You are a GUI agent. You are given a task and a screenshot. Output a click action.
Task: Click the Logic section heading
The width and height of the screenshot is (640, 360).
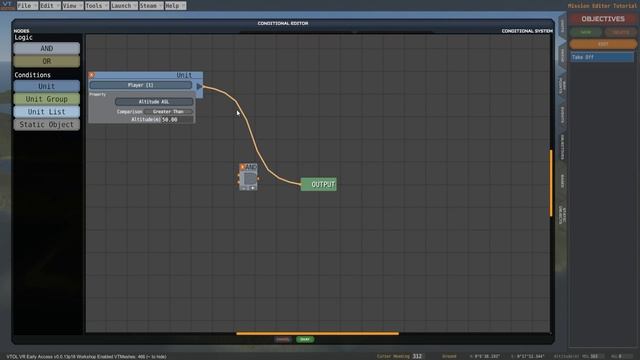(x=23, y=38)
